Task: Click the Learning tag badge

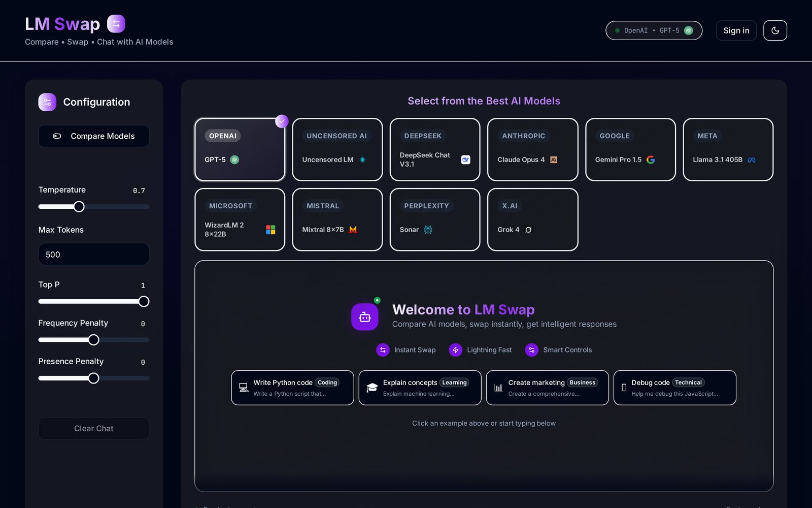Action: point(454,383)
